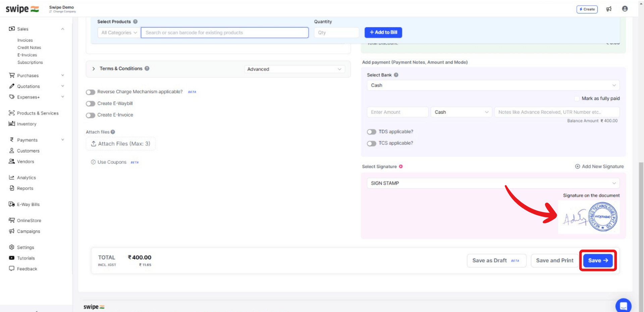Image resolution: width=644 pixels, height=312 pixels.
Task: Click Attach Files (Max: 3) button
Action: pyautogui.click(x=121, y=144)
